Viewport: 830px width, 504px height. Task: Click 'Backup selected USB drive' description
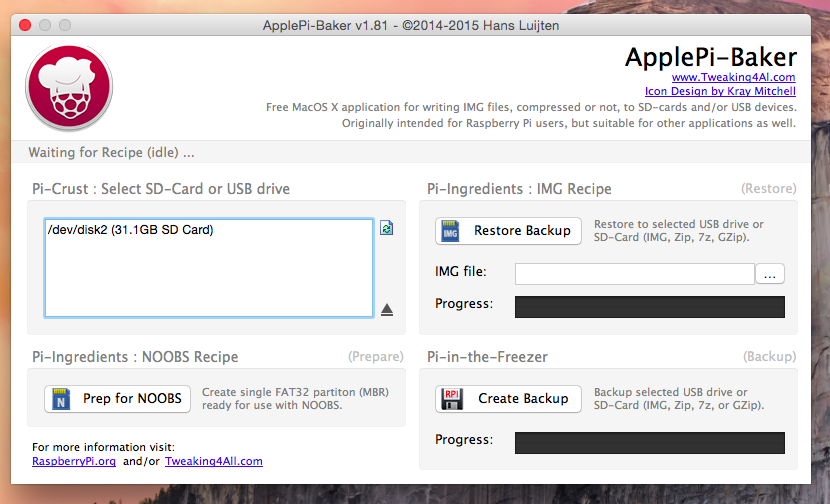679,399
